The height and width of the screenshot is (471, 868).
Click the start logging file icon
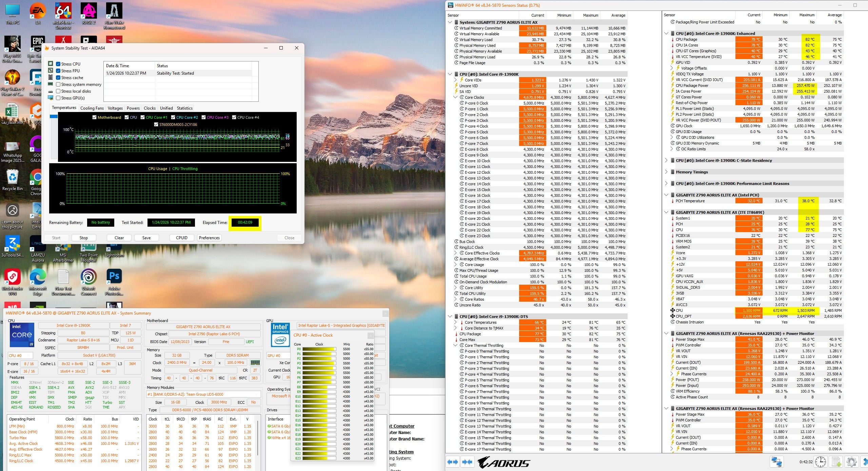point(836,462)
